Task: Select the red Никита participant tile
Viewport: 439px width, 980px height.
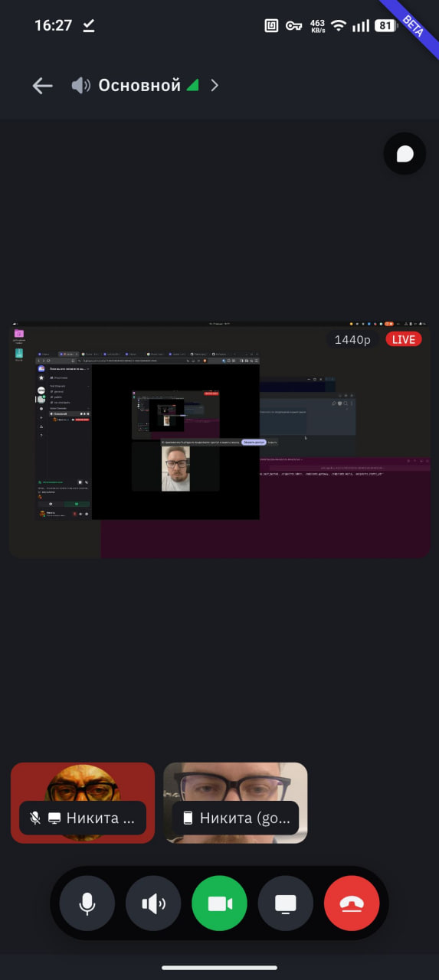Action: click(x=83, y=802)
